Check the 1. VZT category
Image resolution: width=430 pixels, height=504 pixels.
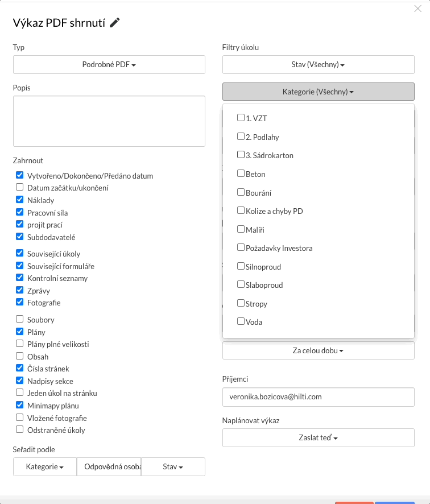pyautogui.click(x=241, y=118)
